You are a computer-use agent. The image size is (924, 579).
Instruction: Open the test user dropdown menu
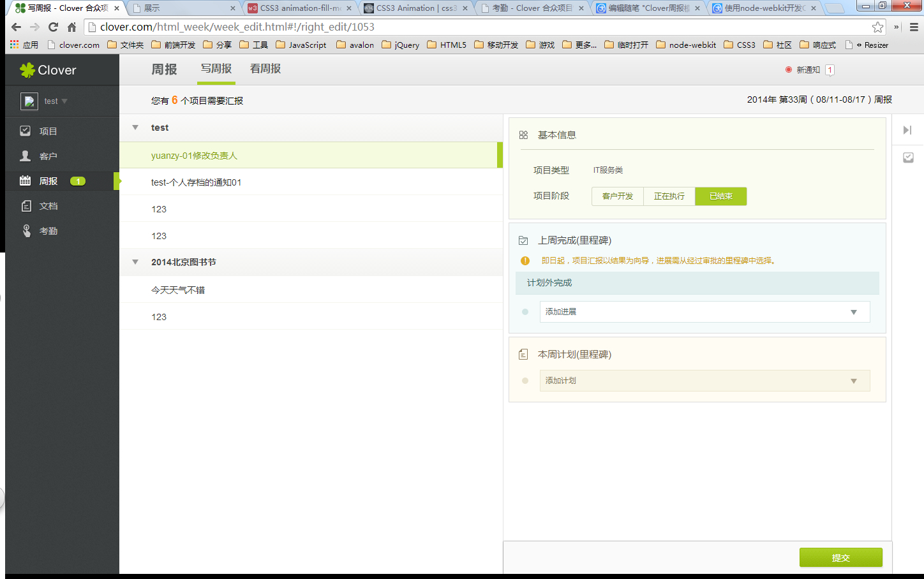pos(56,101)
